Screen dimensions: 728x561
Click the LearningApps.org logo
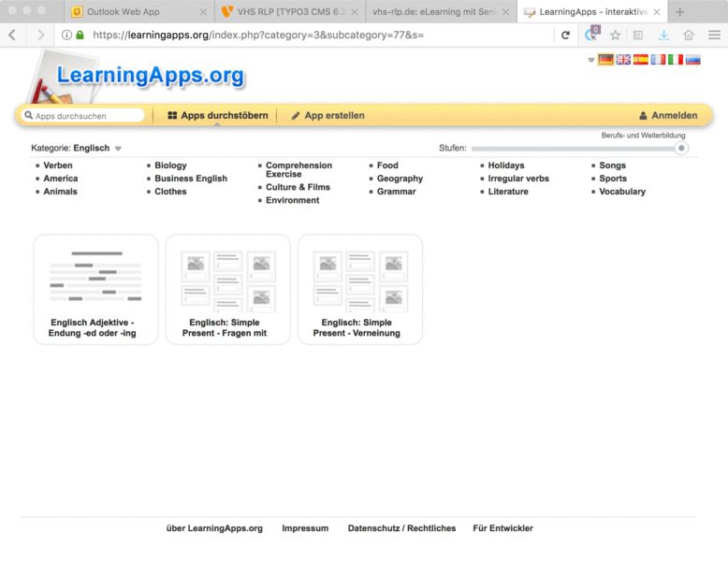pos(150,75)
